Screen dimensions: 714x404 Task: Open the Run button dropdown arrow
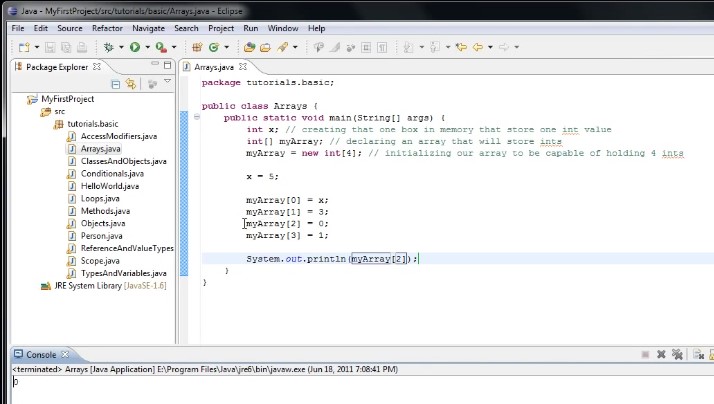pyautogui.click(x=147, y=47)
